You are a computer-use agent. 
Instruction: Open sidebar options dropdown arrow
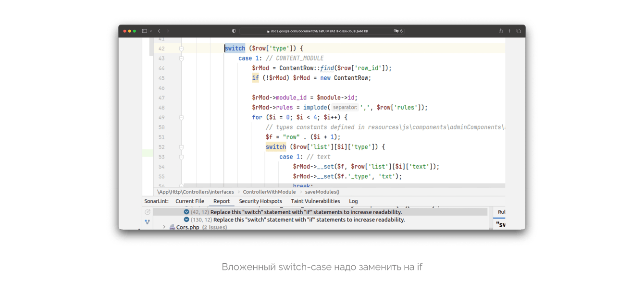[151, 31]
